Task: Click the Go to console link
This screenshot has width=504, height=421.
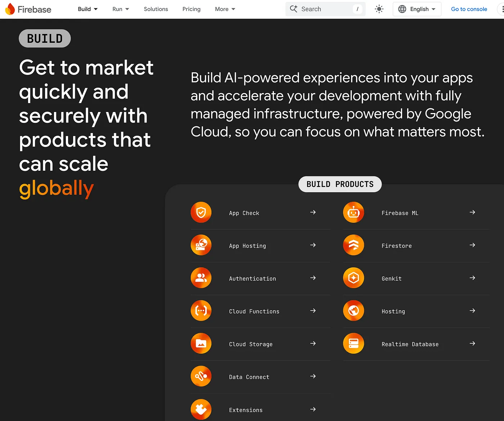Action: pos(469,9)
